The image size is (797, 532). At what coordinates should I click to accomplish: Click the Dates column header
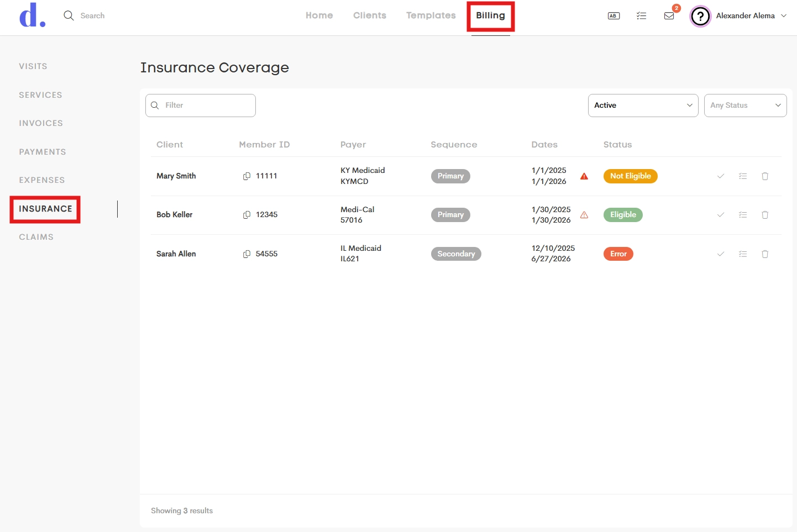544,145
